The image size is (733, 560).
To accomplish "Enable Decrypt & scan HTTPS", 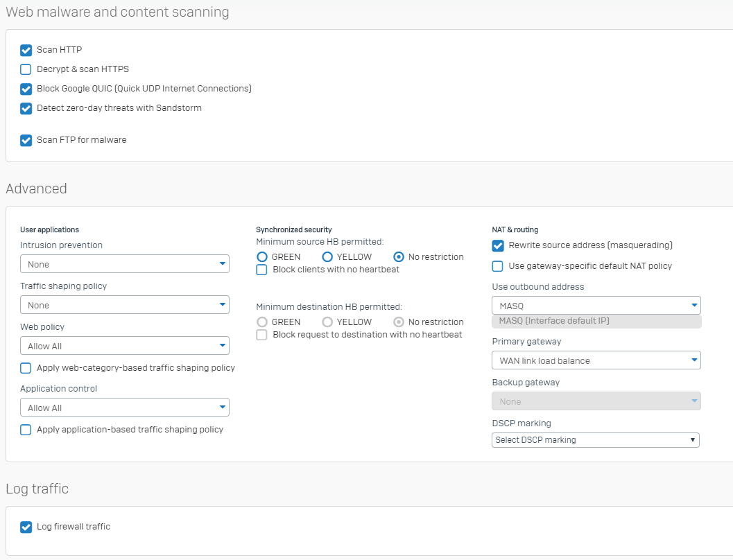I will point(26,69).
